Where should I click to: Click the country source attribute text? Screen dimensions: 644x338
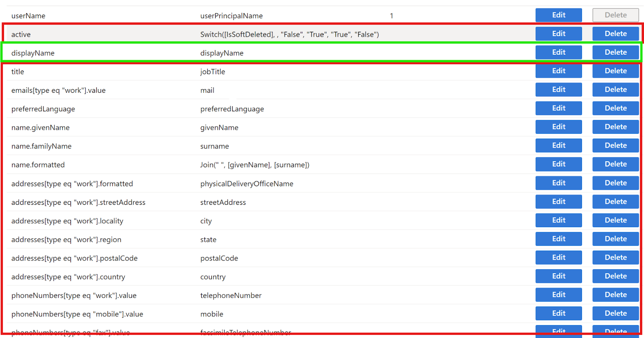click(x=213, y=277)
